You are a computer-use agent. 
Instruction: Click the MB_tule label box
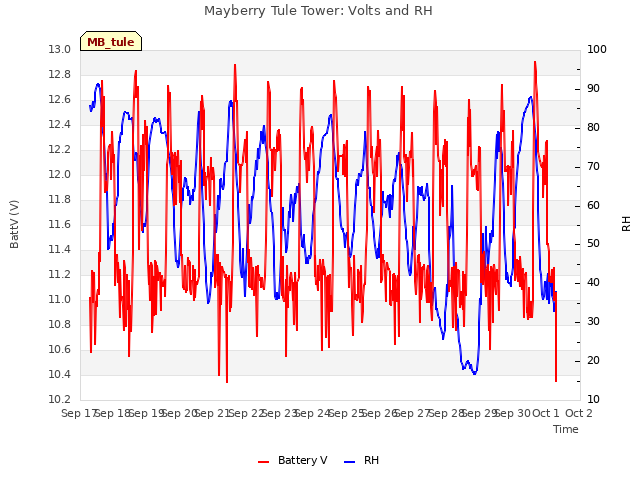[111, 41]
